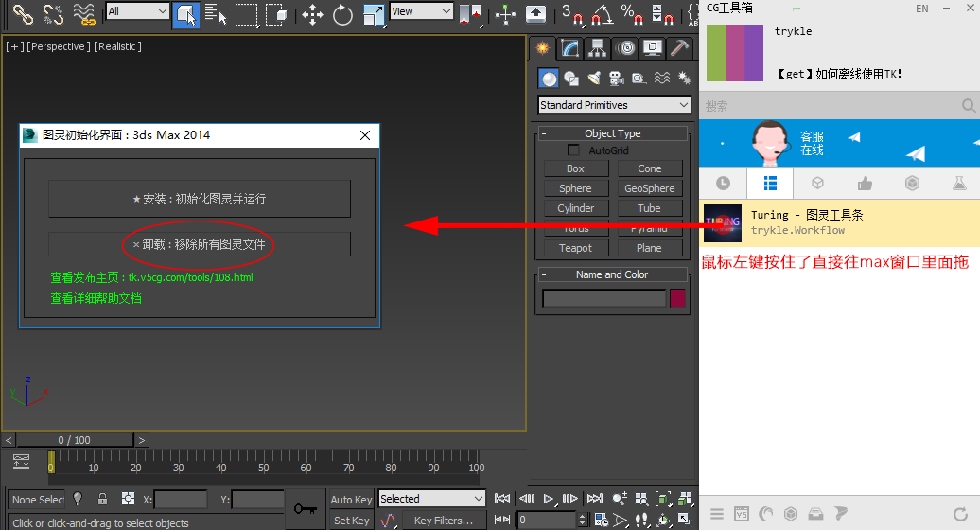980x530 pixels.
Task: Open the All selection filter dropdown
Action: [x=137, y=11]
